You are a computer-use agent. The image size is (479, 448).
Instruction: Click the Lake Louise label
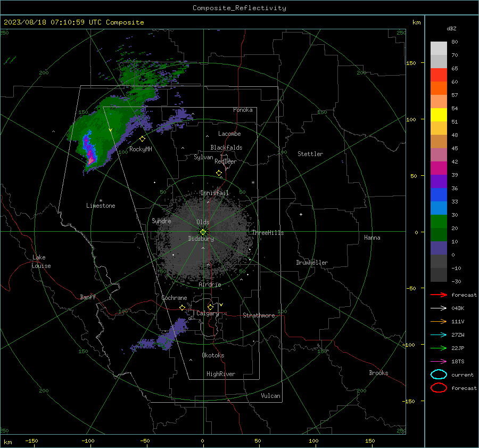(x=41, y=262)
